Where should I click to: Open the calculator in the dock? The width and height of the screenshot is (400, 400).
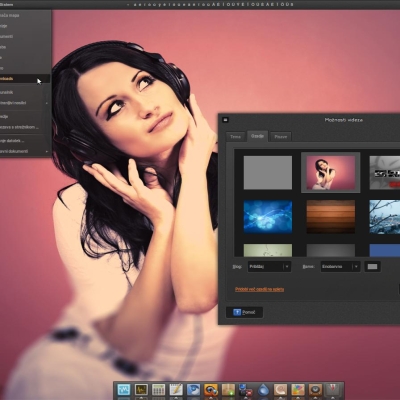(x=159, y=390)
